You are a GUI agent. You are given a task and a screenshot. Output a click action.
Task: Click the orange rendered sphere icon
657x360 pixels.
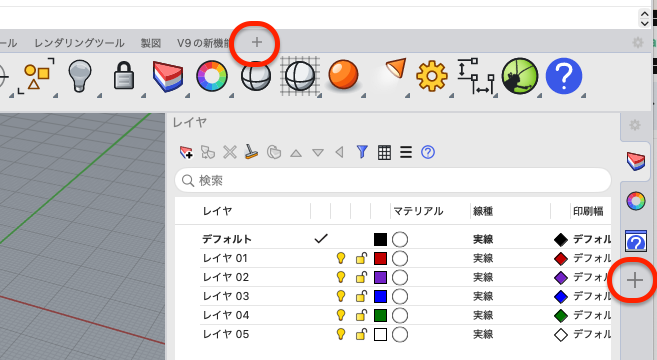pos(344,75)
